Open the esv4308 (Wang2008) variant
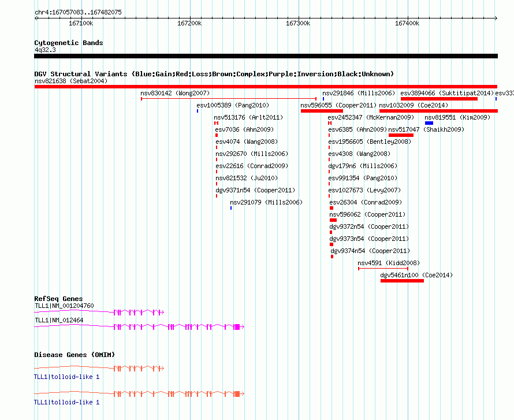 [360, 154]
